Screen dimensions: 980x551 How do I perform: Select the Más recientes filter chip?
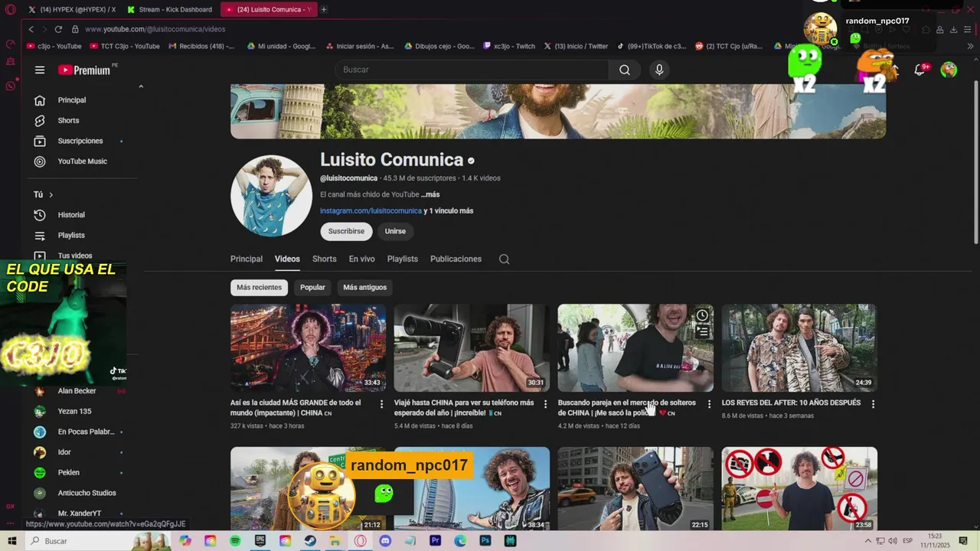pos(259,288)
